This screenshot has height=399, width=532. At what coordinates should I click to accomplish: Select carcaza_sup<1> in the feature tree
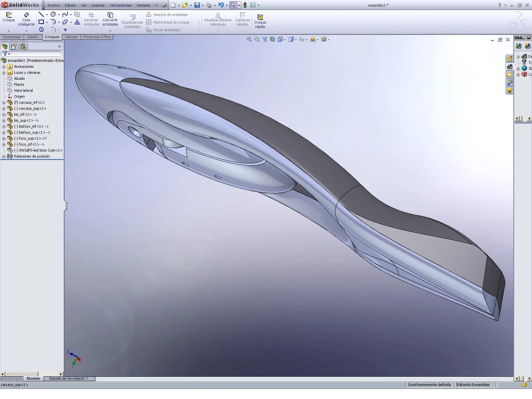[30, 108]
